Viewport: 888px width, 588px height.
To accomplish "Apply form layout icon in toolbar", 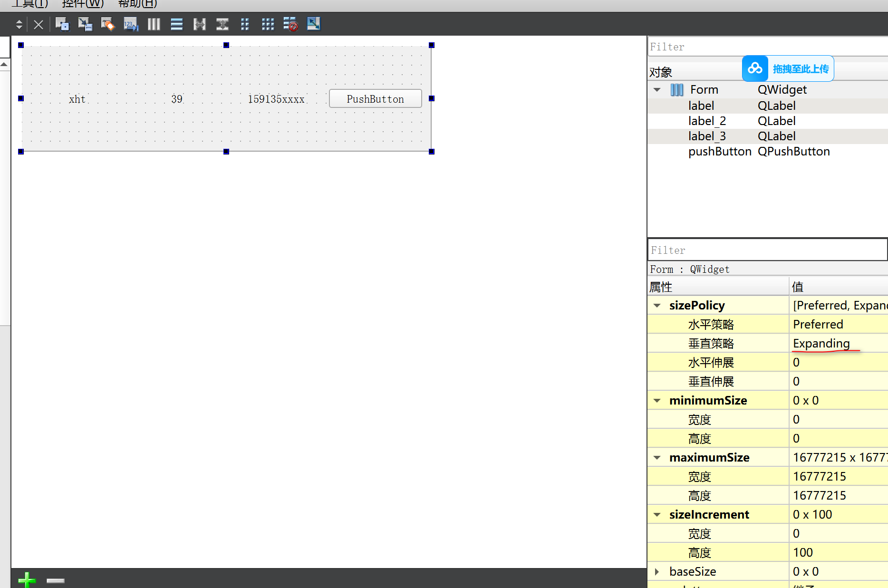I will [x=245, y=24].
